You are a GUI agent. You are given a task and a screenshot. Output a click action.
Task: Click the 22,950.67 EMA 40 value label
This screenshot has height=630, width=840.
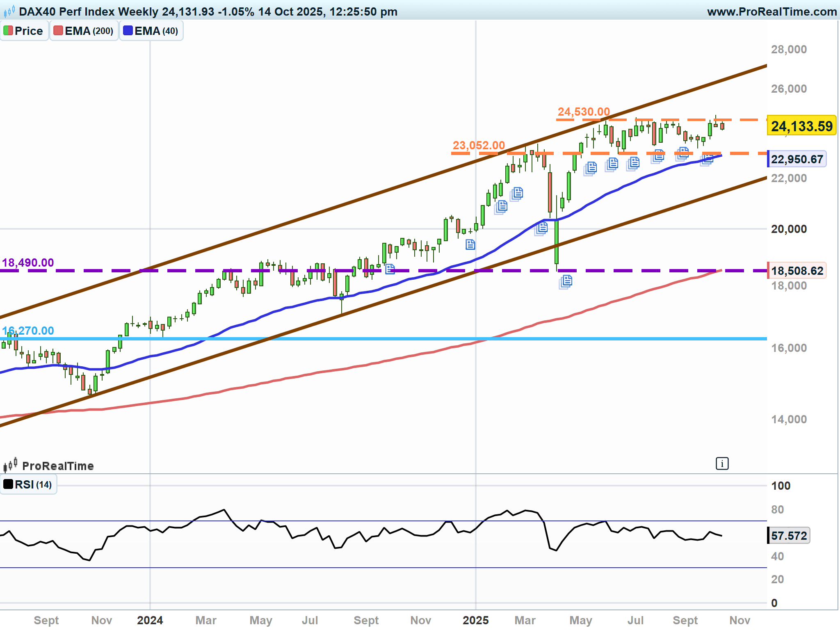pos(797,159)
